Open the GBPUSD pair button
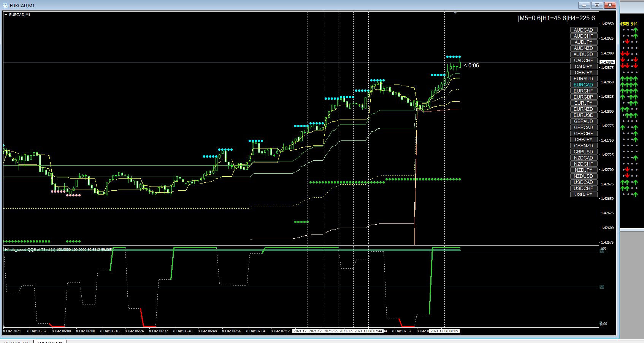 [x=584, y=152]
